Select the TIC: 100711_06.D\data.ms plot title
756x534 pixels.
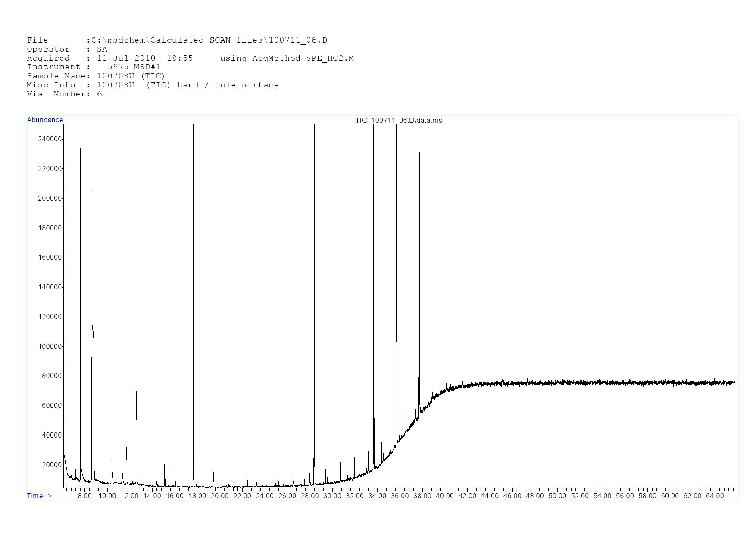[x=398, y=121]
